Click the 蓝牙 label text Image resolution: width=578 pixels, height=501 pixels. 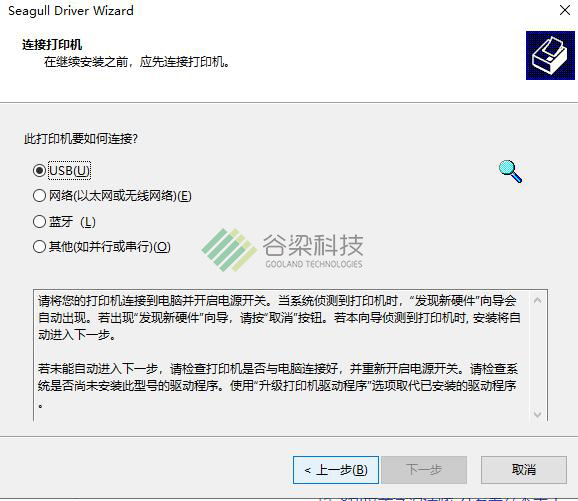(61, 222)
